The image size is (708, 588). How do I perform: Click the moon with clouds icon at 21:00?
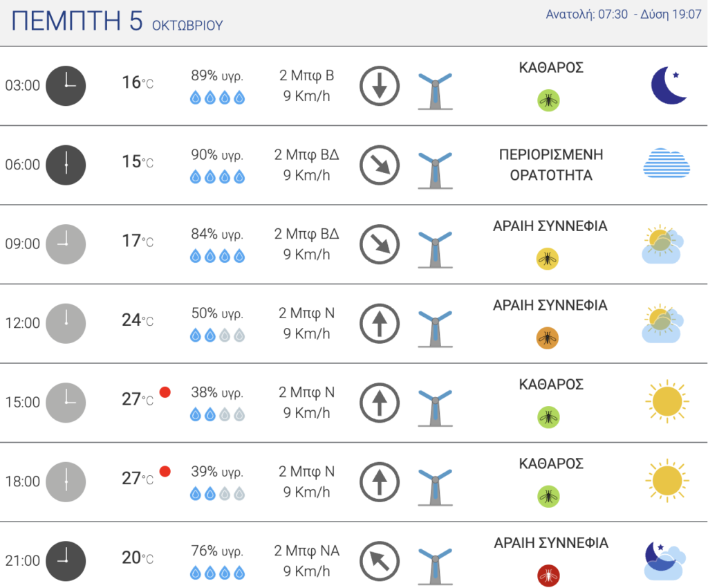(665, 561)
